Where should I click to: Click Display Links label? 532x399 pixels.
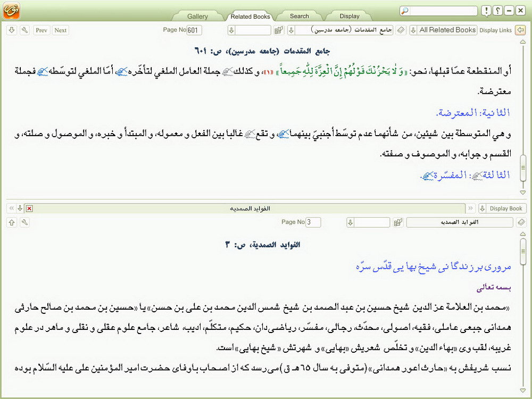point(495,30)
